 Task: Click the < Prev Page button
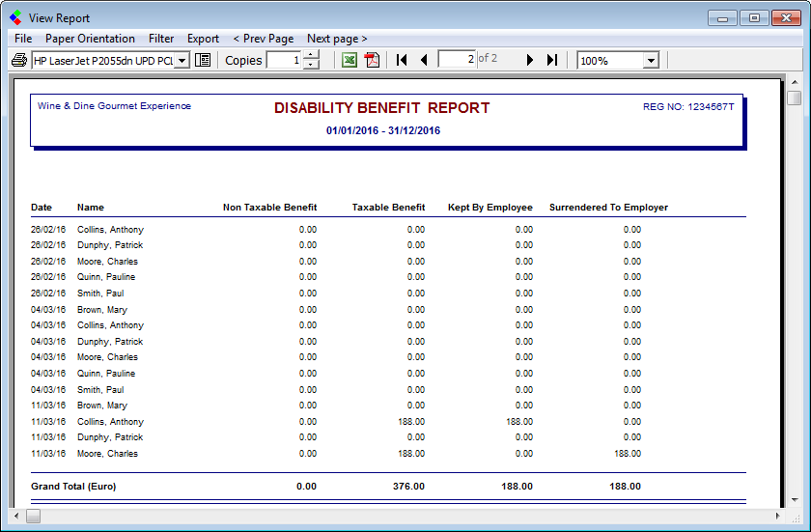click(x=264, y=39)
